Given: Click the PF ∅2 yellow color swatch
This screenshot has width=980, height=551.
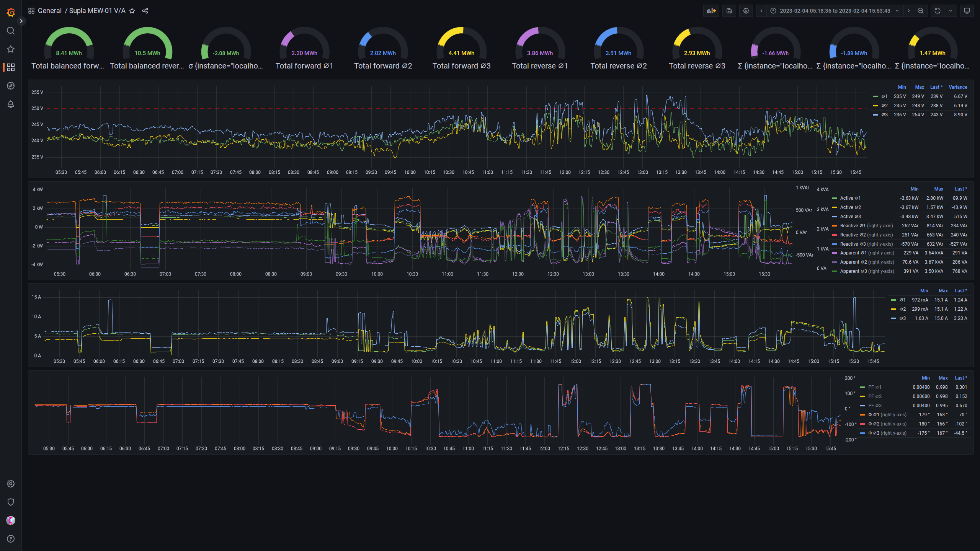Looking at the screenshot, I should (862, 396).
